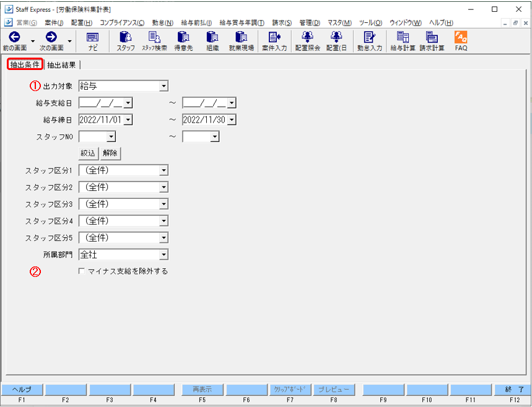Switch to the 抽出結果 tab

click(x=61, y=65)
